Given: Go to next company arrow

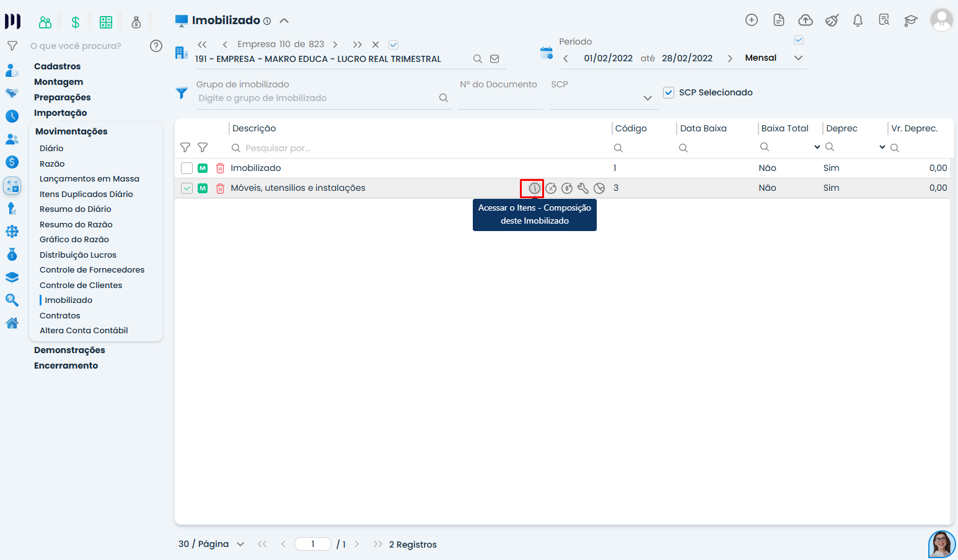Looking at the screenshot, I should click(x=335, y=45).
